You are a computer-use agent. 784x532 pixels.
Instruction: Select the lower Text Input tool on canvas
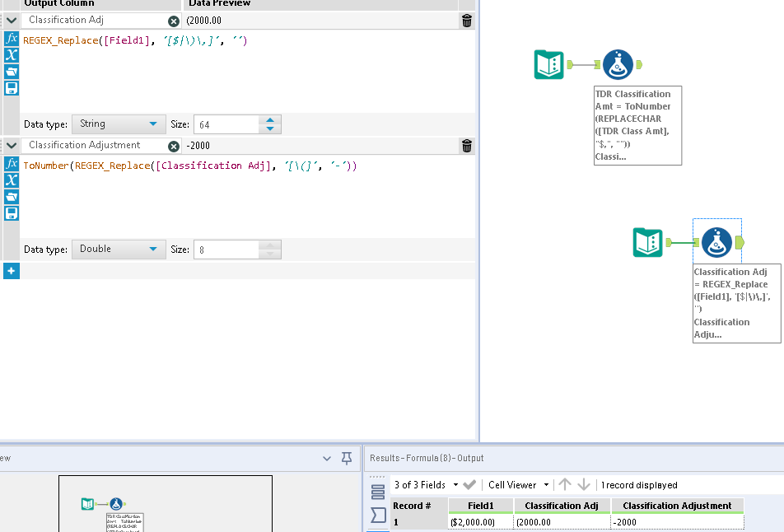point(647,242)
